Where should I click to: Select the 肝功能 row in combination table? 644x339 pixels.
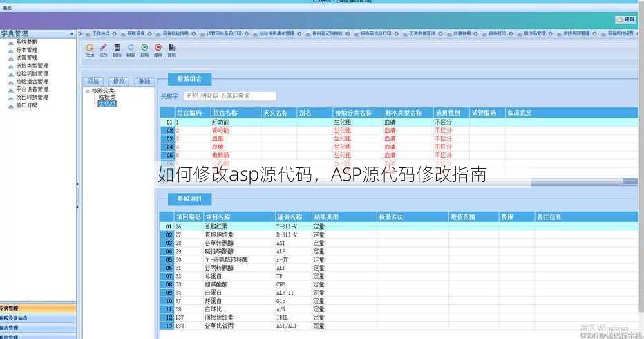(x=399, y=122)
